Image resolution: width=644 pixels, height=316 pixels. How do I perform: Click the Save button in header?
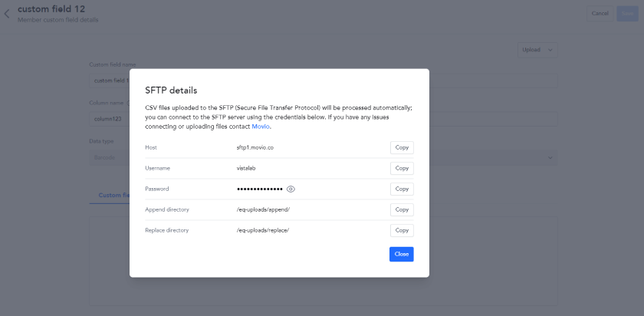pos(627,14)
